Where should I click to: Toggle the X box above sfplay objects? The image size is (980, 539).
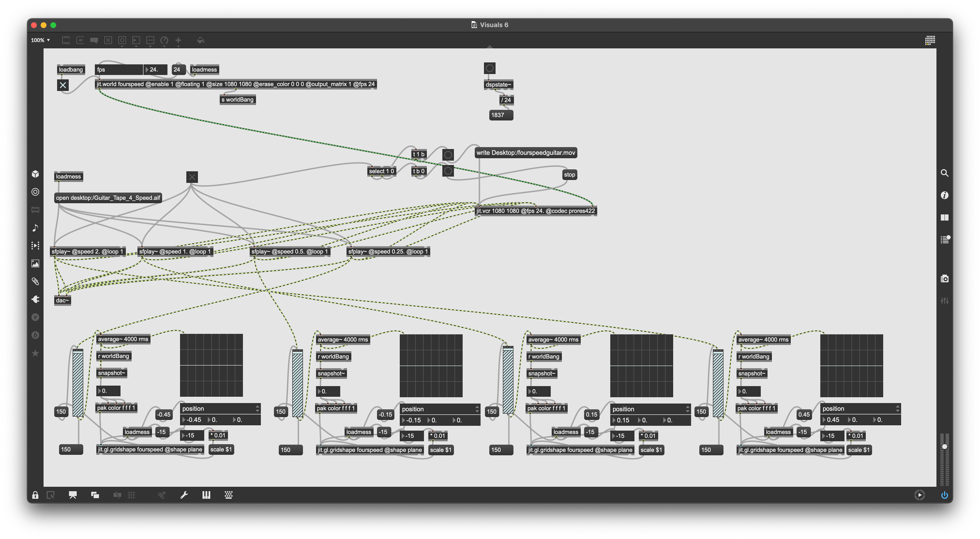[192, 177]
